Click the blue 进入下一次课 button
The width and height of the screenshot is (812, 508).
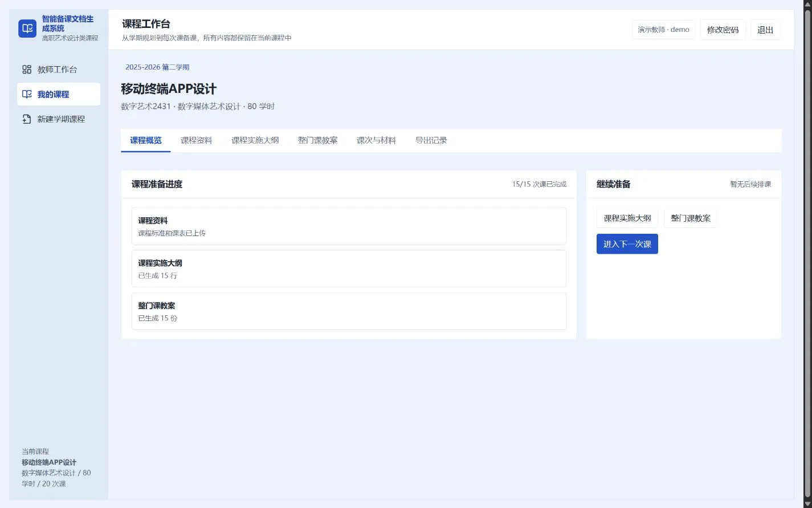click(x=627, y=244)
